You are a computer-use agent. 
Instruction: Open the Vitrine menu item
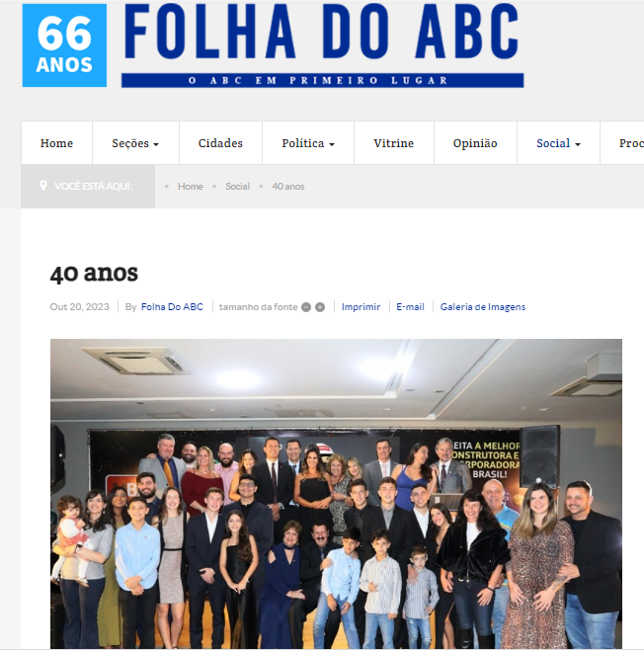(394, 143)
